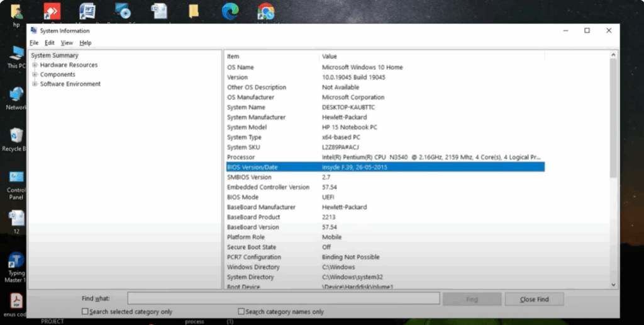The image size is (644, 325).
Task: Open the File menu
Action: click(34, 43)
